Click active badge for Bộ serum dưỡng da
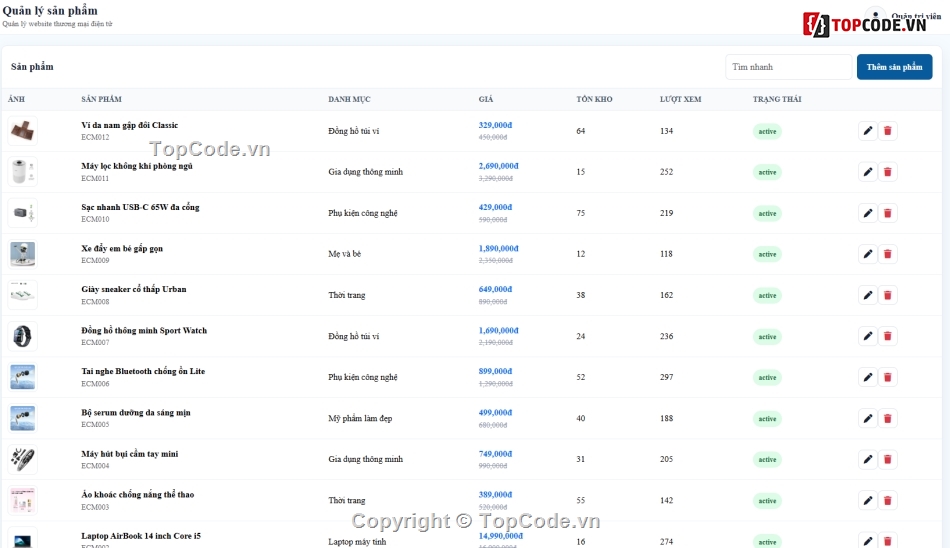Image resolution: width=950 pixels, height=548 pixels. click(767, 419)
